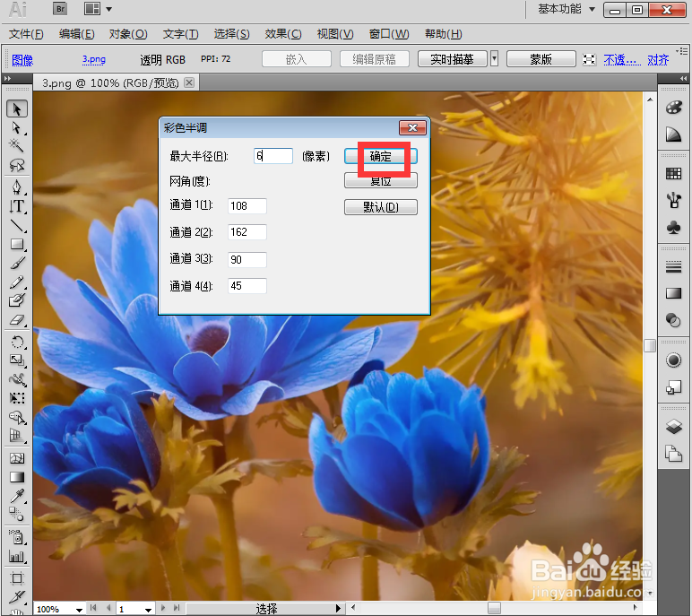
Task: Open the arrange documents dropdown
Action: 98,9
